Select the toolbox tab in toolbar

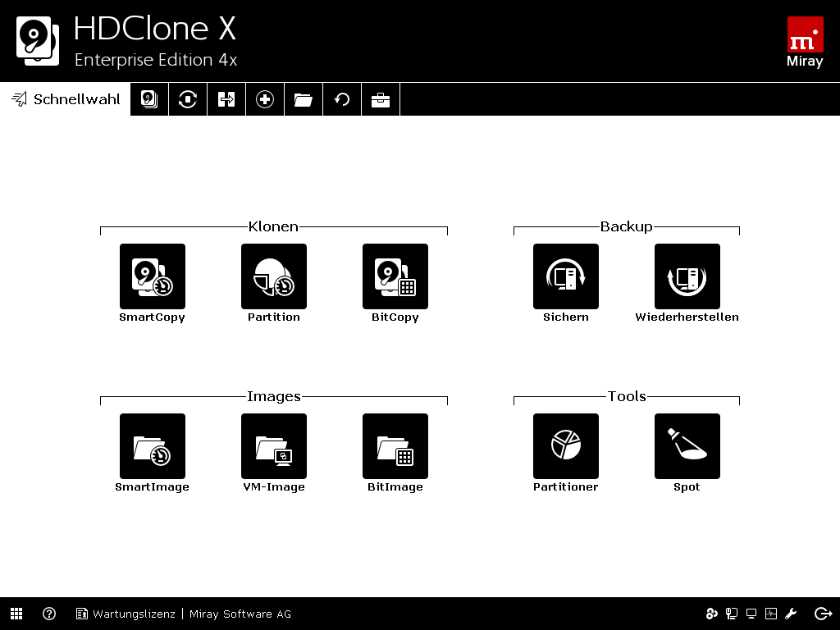tap(381, 99)
